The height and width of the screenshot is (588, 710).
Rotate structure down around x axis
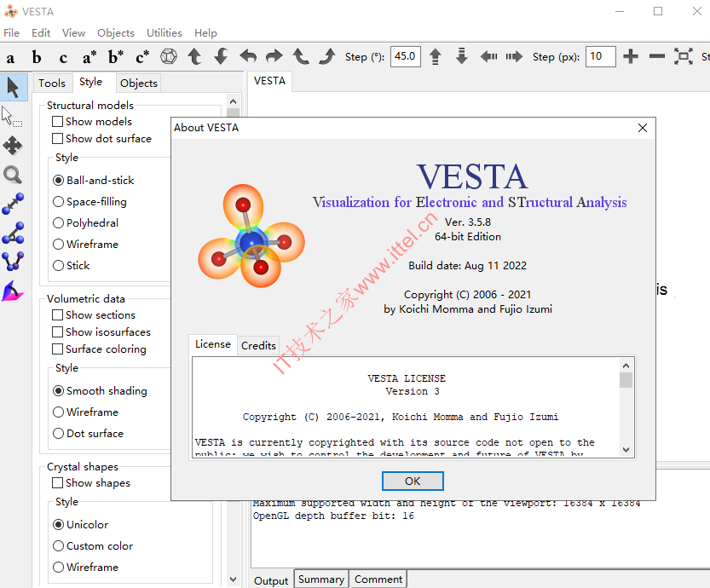[x=221, y=57]
